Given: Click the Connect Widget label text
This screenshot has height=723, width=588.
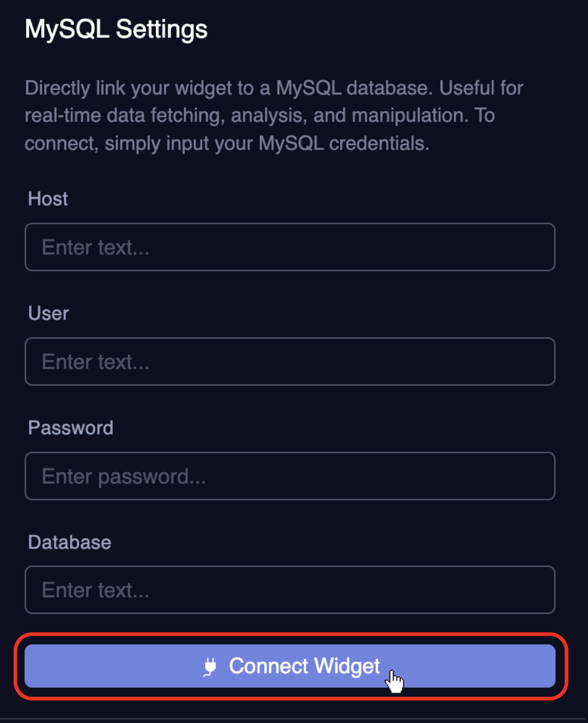Looking at the screenshot, I should 305,666.
